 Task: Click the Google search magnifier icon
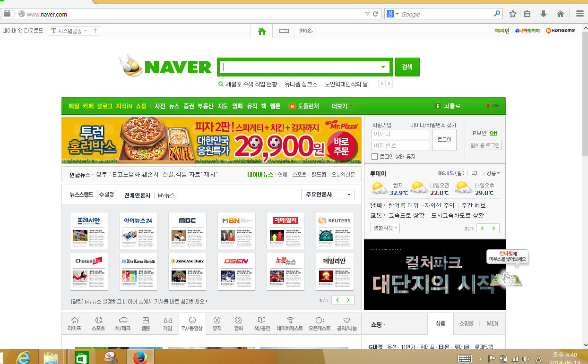[497, 14]
